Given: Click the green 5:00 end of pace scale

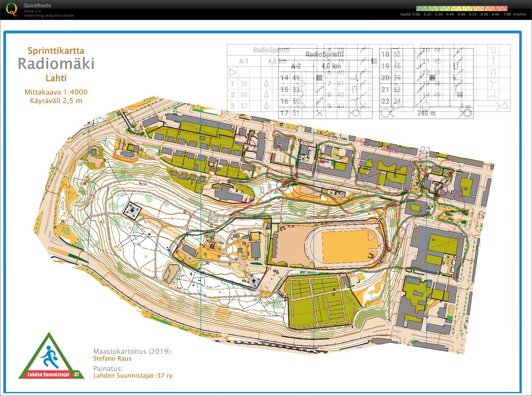Looking at the screenshot, I should [418, 8].
